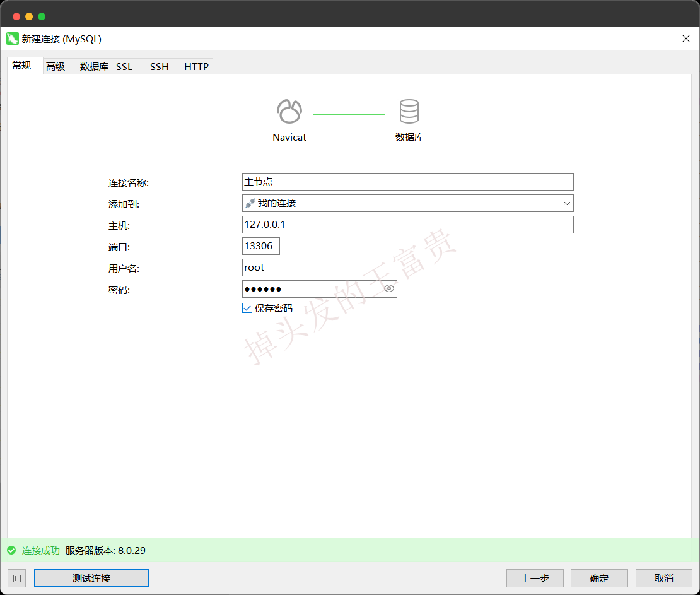Close the 新建连接 dialog
Screen dimensions: 700x595
(x=686, y=39)
